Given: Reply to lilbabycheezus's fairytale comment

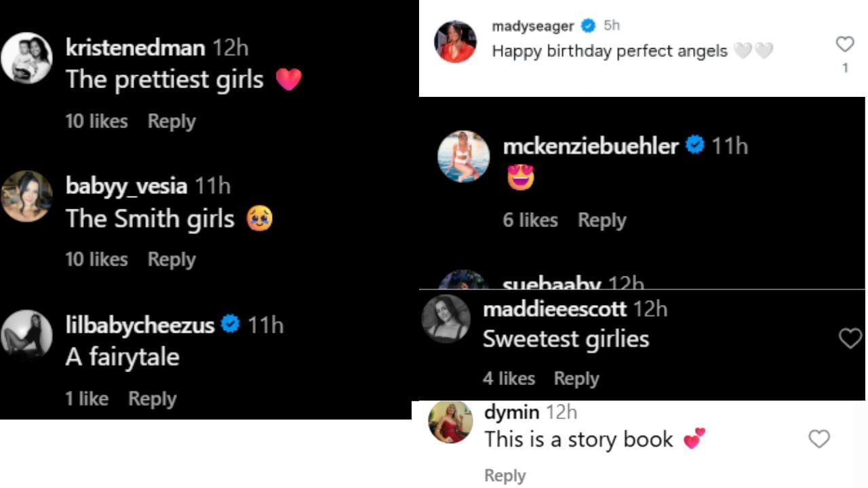Looking at the screenshot, I should point(152,399).
